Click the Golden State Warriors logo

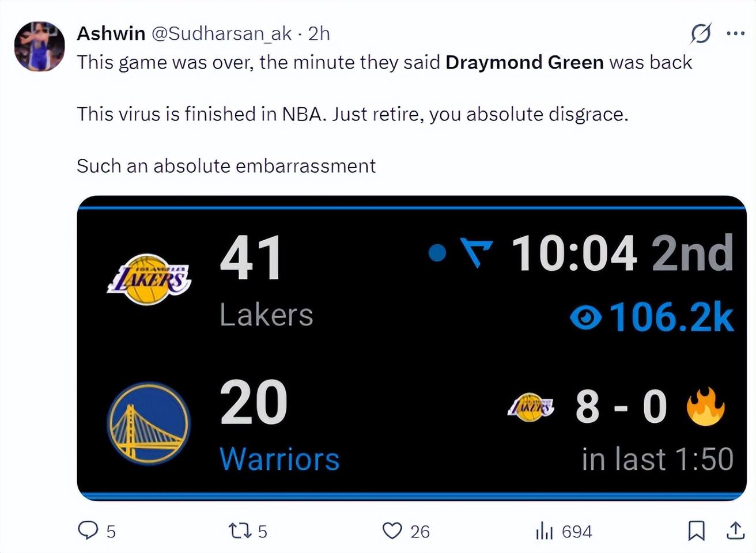click(x=149, y=423)
